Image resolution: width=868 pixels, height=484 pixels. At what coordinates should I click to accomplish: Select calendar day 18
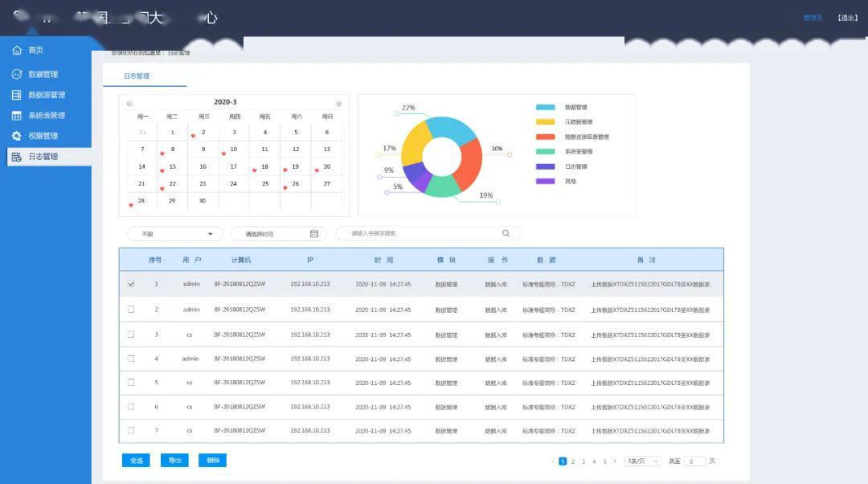pos(264,166)
